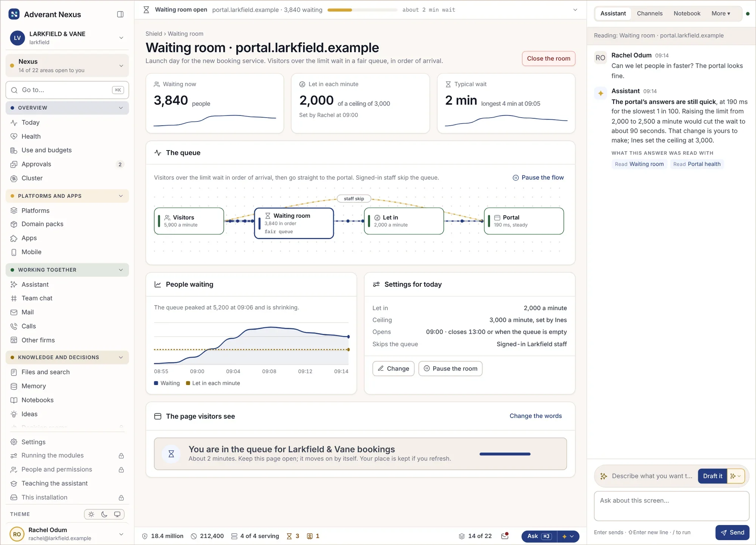Click the 18.4 million shield status
Viewport: 756px width, 545px height.
click(163, 536)
